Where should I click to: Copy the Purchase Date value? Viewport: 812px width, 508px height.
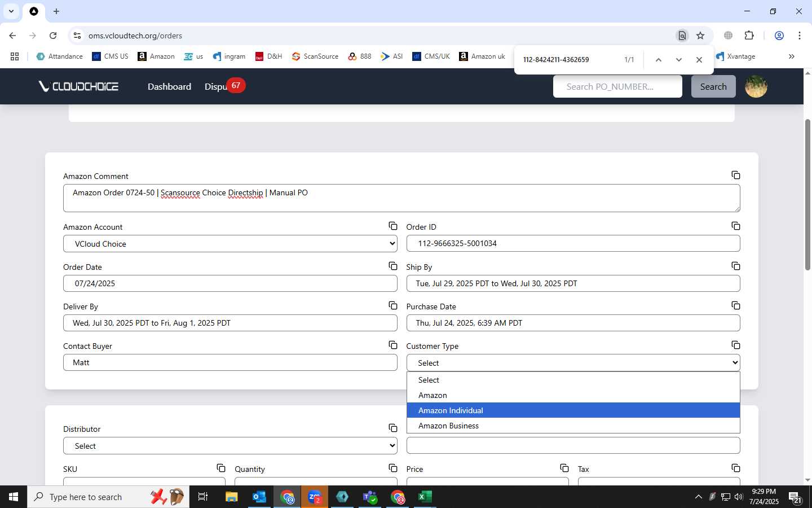pos(735,305)
